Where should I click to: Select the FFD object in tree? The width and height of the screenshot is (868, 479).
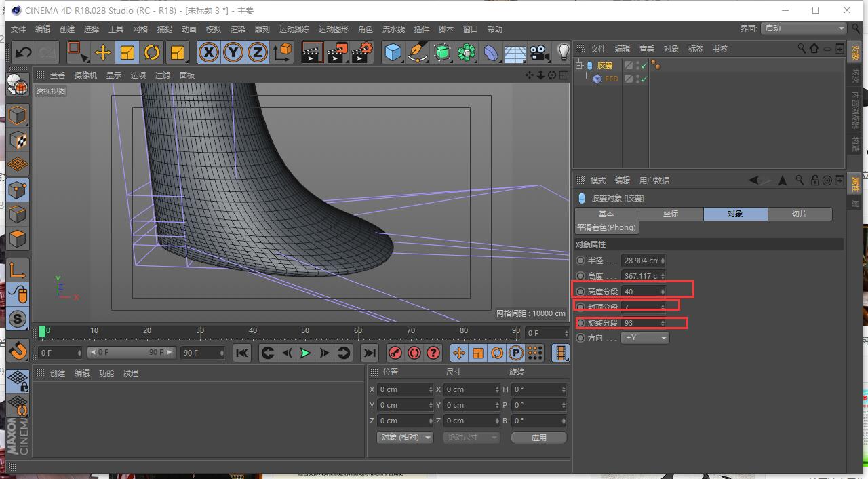pyautogui.click(x=612, y=79)
